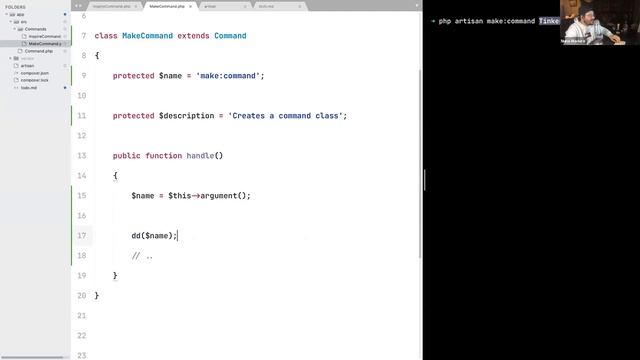Click the composer.lock file icon
640x360 pixels.
coord(16,80)
